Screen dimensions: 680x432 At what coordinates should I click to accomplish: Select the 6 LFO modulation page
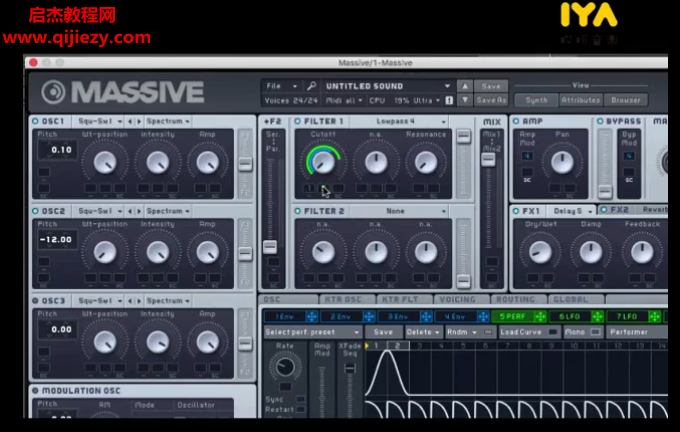[570, 317]
